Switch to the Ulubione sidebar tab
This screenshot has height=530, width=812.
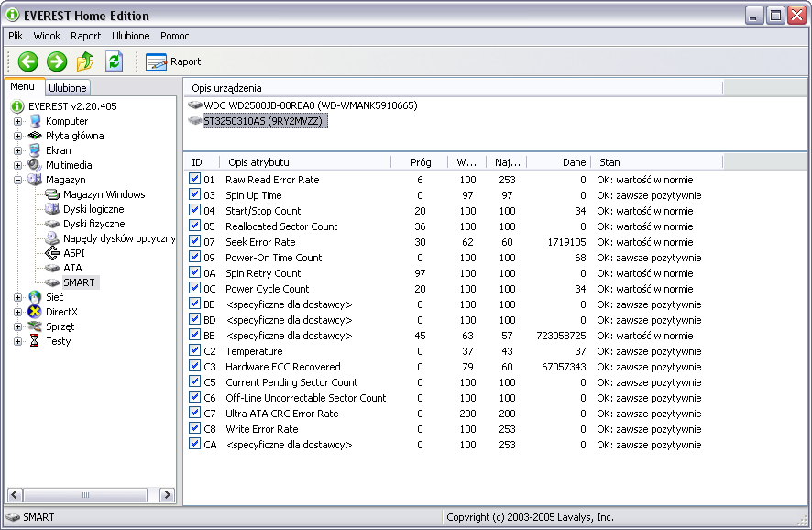pyautogui.click(x=67, y=87)
